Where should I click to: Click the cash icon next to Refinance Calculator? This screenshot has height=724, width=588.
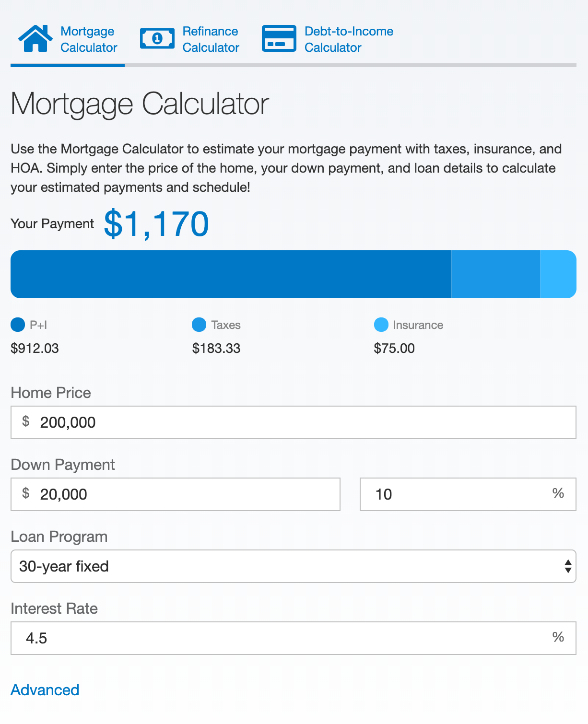click(x=157, y=38)
